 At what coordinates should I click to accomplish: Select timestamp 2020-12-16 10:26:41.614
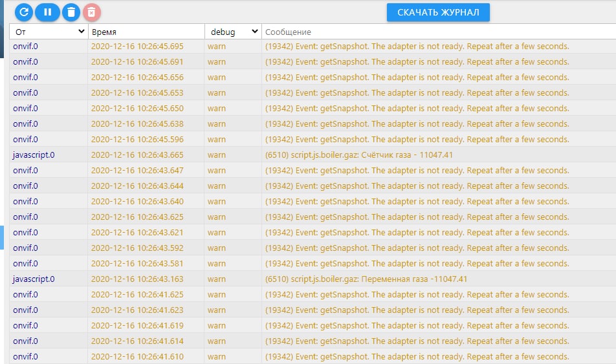(137, 341)
